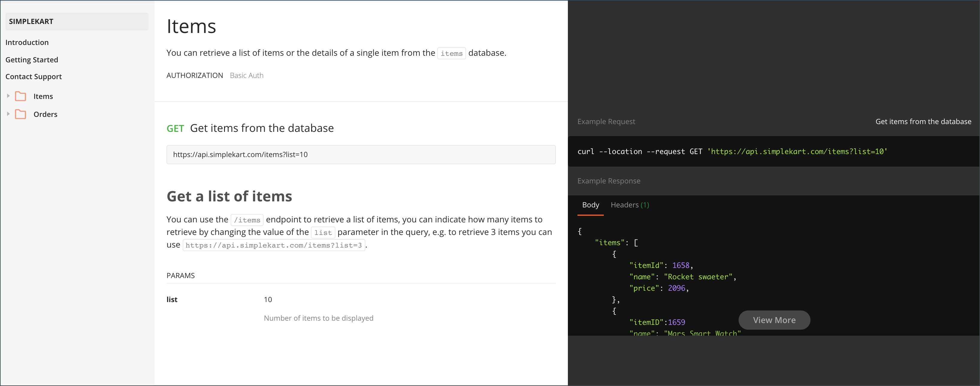Open the Introduction page
Image resolution: width=980 pixels, height=386 pixels.
tap(27, 42)
